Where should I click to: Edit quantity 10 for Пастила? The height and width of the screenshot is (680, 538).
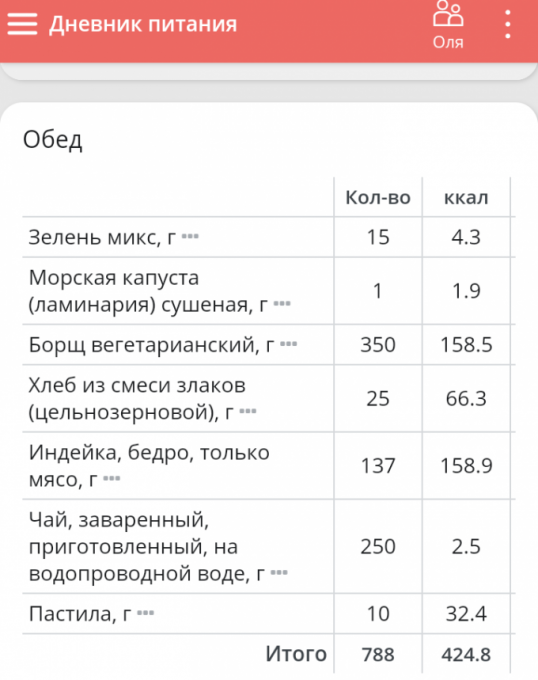378,614
